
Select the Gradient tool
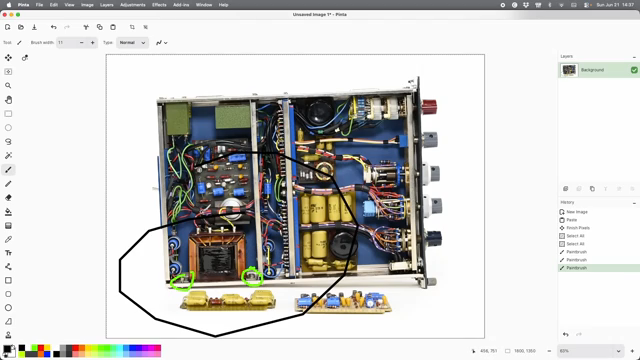[8, 226]
